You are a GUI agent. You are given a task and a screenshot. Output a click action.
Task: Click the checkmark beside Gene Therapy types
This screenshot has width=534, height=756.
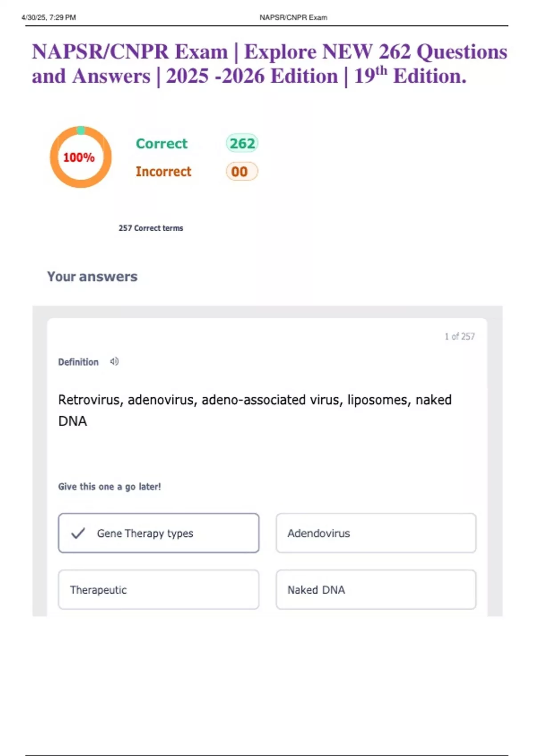tap(78, 533)
